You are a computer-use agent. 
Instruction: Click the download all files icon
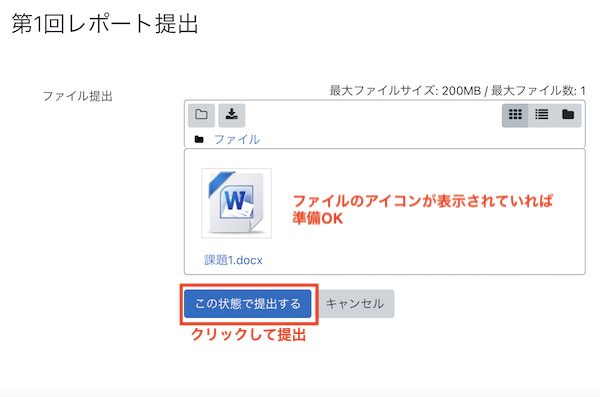[x=232, y=115]
